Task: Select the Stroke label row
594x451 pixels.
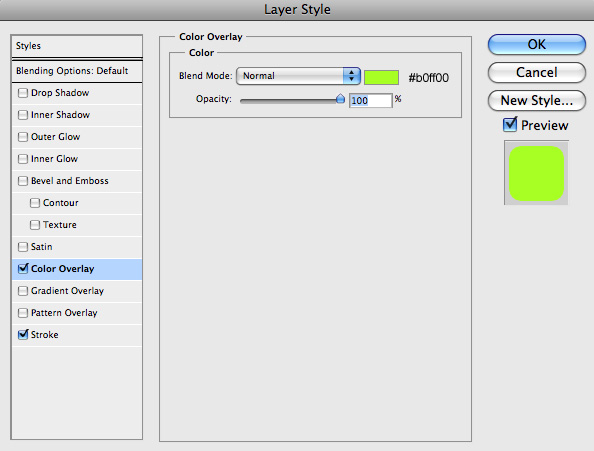Action: coord(77,335)
